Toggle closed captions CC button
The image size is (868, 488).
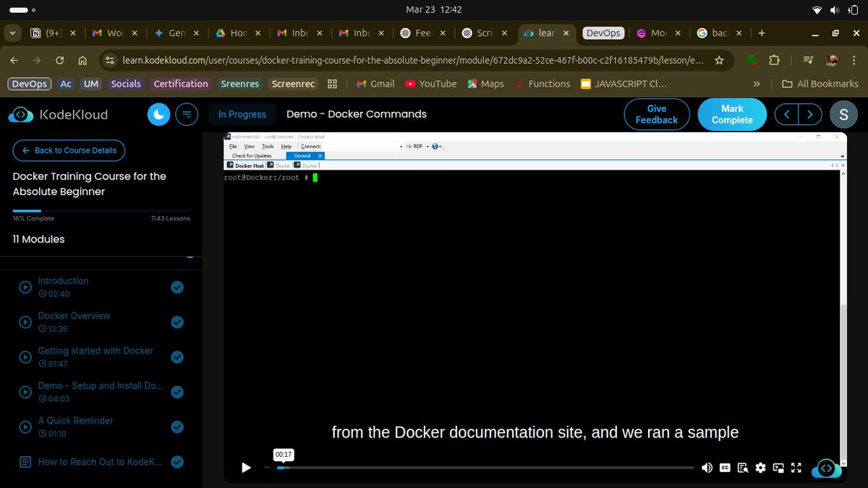click(725, 468)
